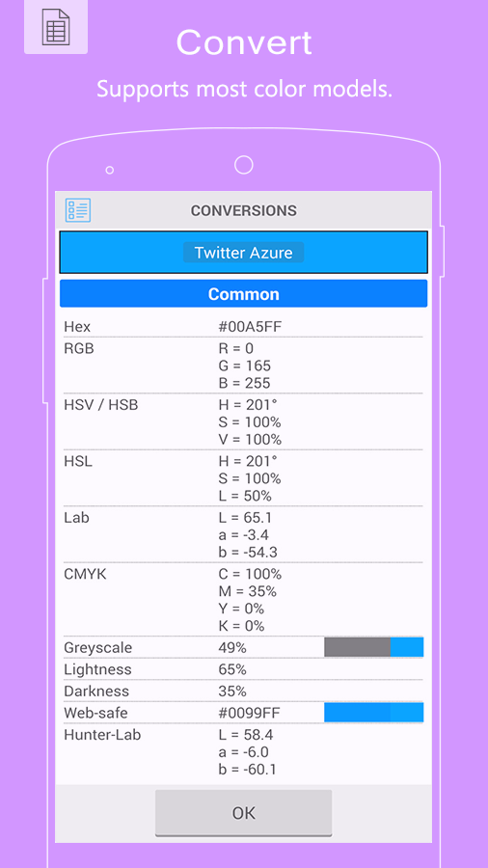
Task: Tap the CONVERSIONS title text
Action: tap(243, 210)
